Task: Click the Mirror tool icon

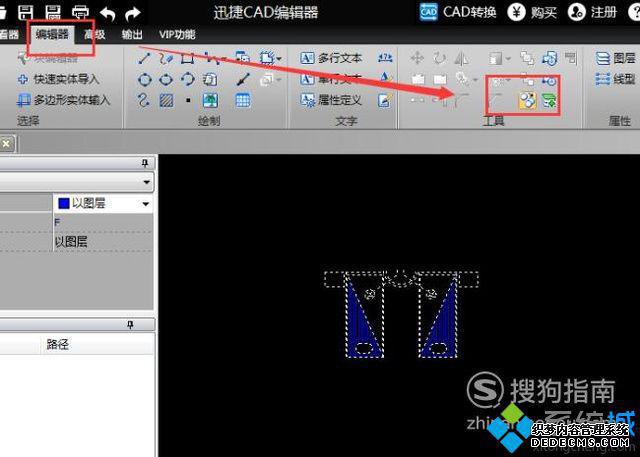Action: pos(462,58)
